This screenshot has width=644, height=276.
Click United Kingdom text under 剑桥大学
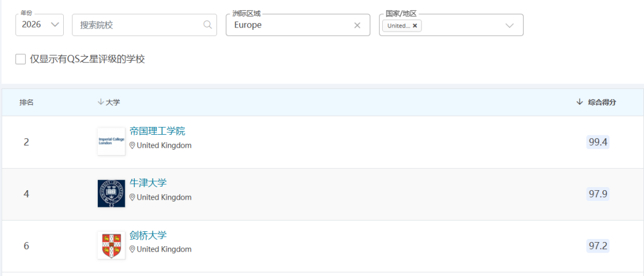tap(164, 249)
